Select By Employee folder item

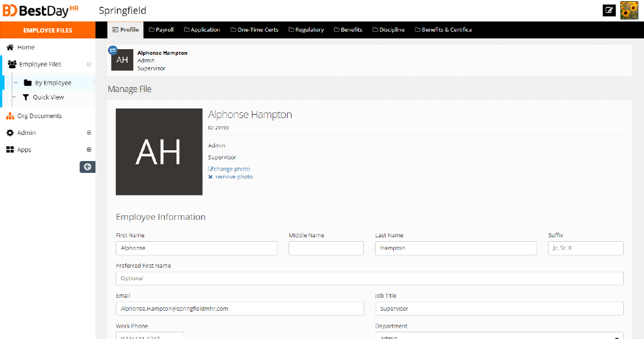[x=53, y=82]
